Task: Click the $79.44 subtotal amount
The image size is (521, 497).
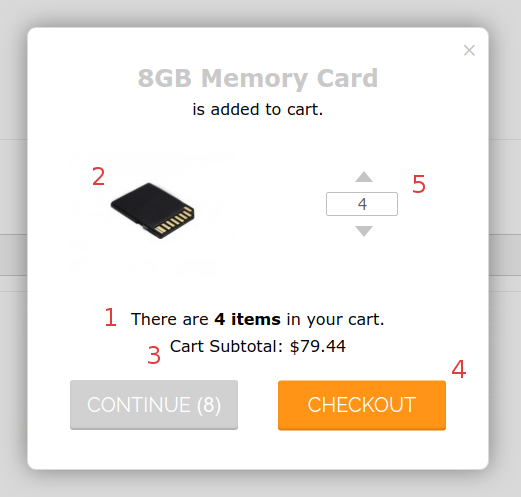Action: pyautogui.click(x=318, y=346)
